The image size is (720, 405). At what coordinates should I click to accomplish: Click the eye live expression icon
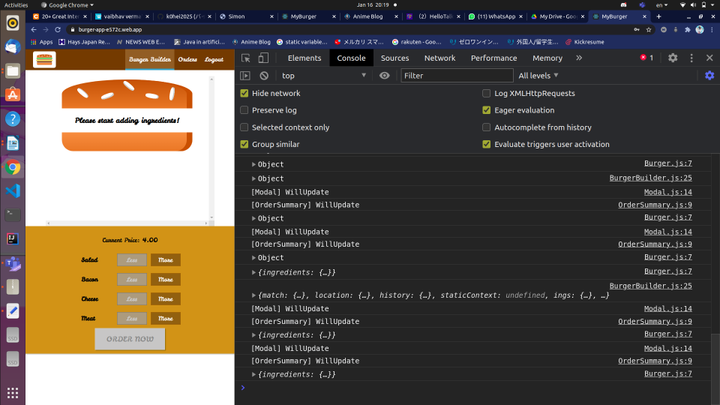pos(385,76)
